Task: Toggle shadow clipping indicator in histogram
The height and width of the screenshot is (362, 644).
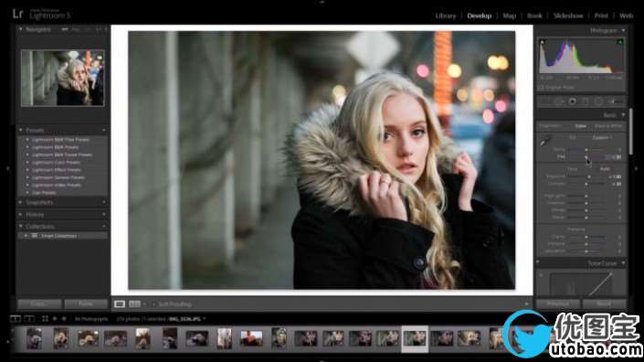Action: [542, 42]
